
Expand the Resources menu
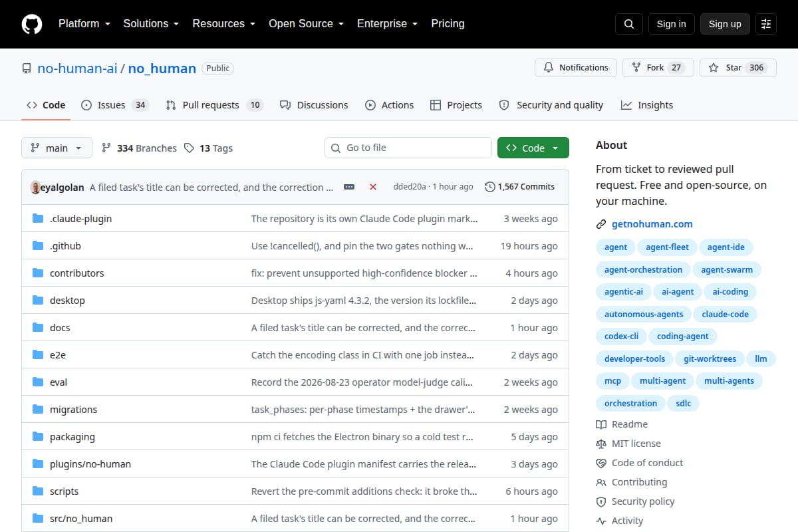(x=223, y=23)
